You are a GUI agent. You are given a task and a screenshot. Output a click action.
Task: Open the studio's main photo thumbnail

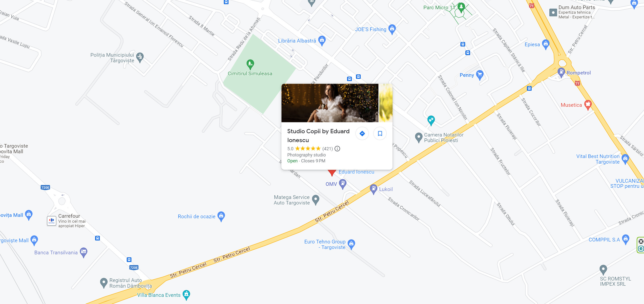click(330, 103)
